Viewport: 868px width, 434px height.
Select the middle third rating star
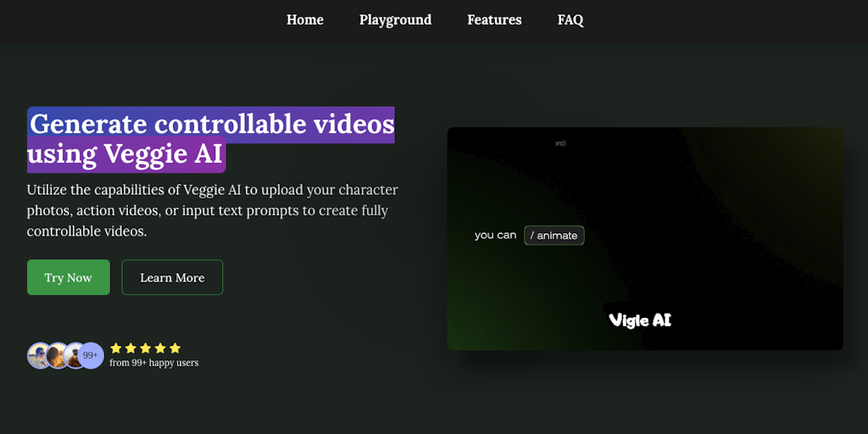click(x=145, y=348)
